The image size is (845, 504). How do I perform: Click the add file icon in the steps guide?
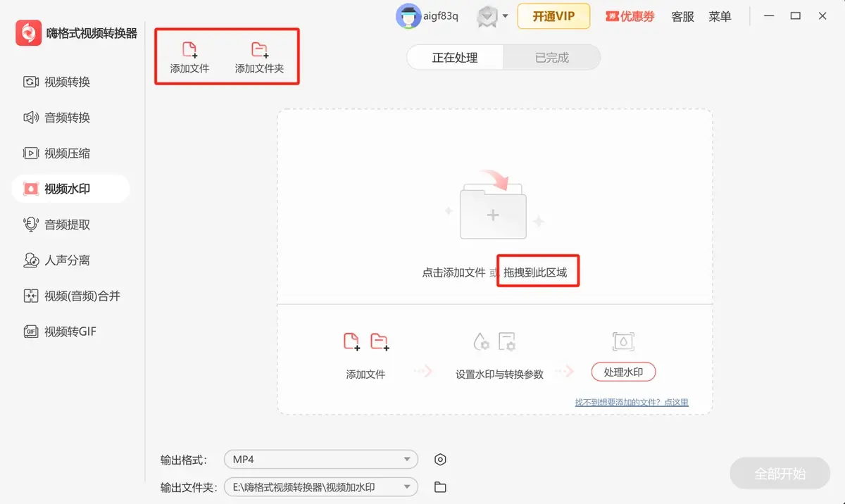[x=351, y=342]
